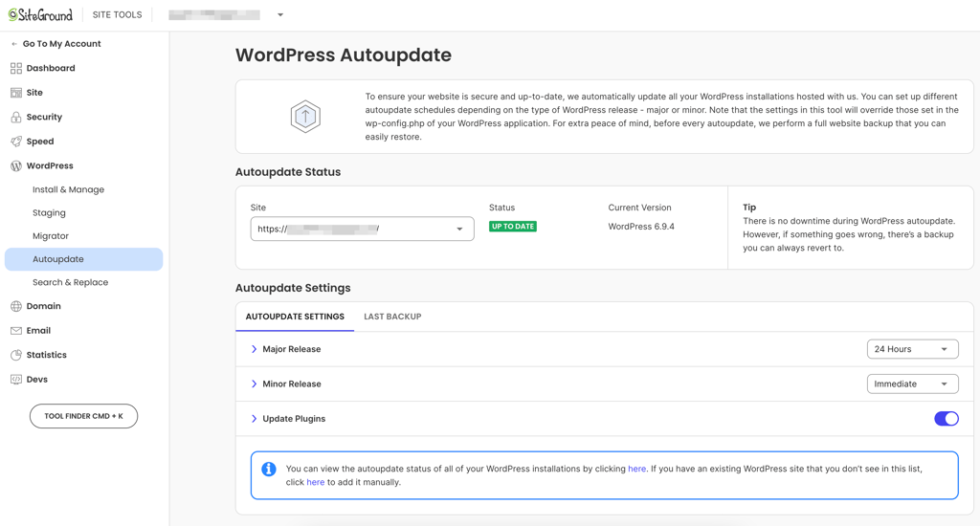Click the SiteGround logo
The height and width of the screenshot is (526, 980).
(40, 14)
